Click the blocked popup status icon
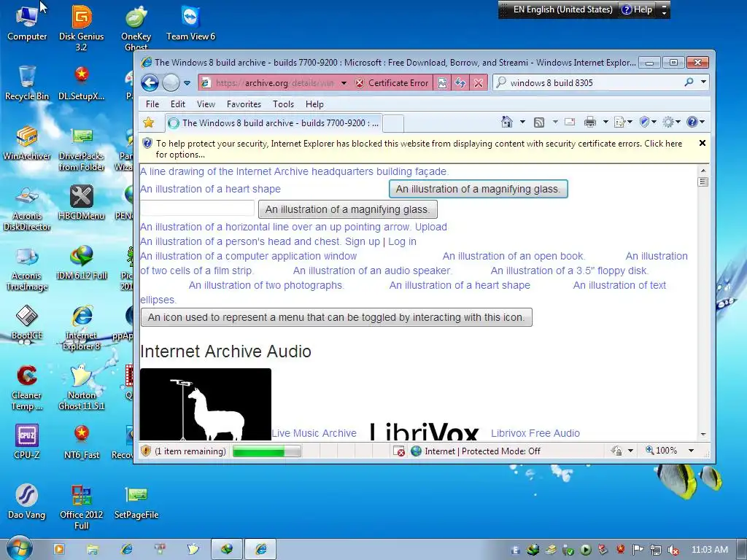This screenshot has height=560, width=747. tap(399, 451)
